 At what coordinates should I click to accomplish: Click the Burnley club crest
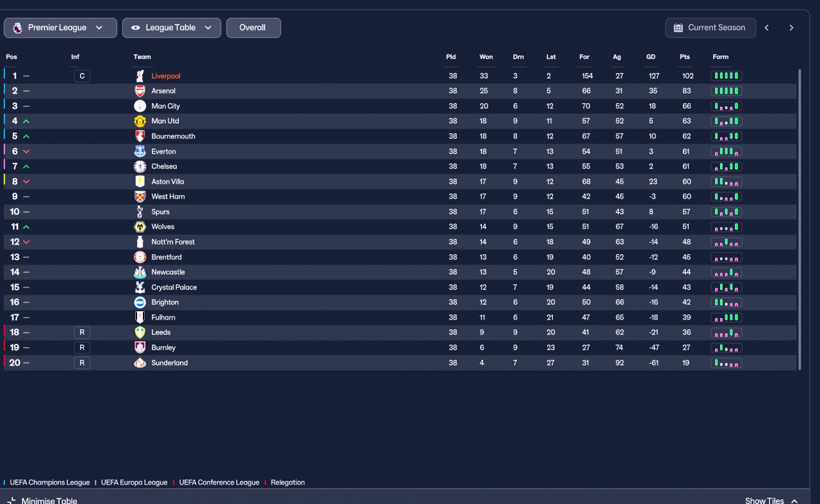coord(140,348)
